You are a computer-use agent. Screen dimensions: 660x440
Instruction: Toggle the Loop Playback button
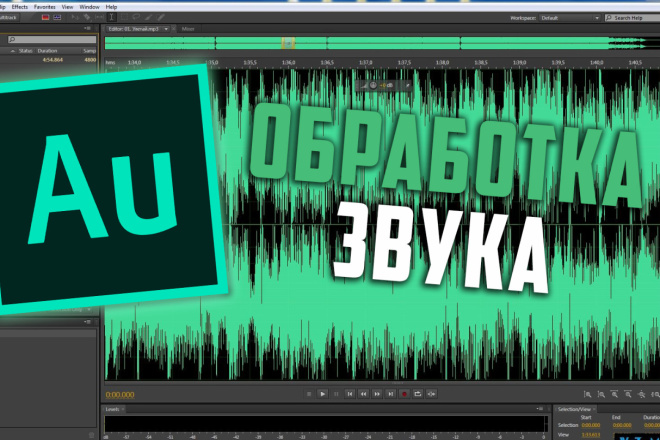click(417, 394)
